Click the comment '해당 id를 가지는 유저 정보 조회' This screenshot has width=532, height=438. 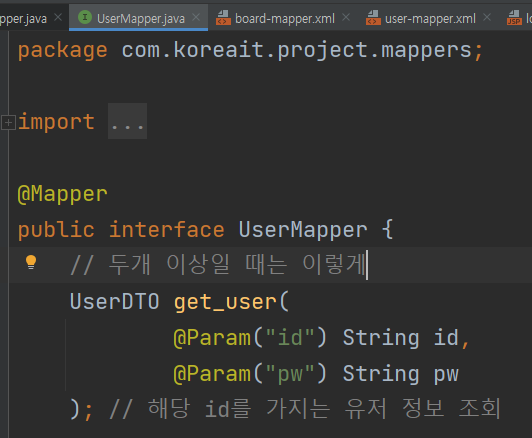[305, 409]
